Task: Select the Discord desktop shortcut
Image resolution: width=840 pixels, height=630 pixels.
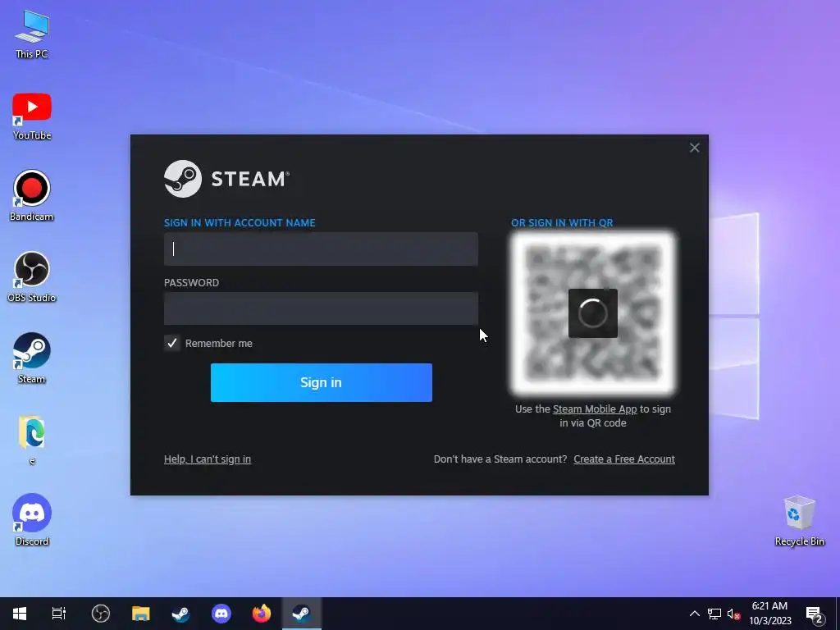Action: click(x=32, y=520)
